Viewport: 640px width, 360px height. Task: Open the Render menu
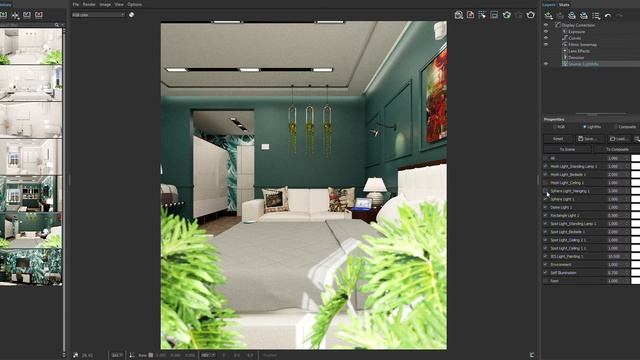(89, 4)
